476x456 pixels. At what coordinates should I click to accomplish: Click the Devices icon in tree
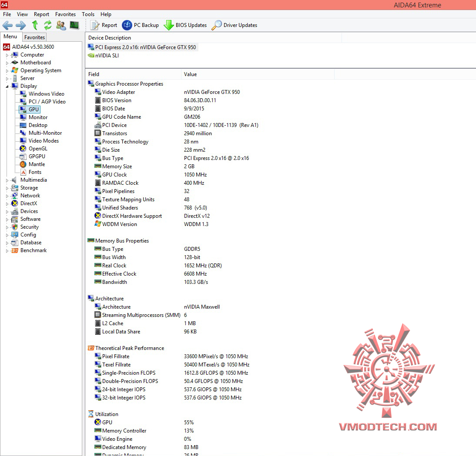(14, 211)
